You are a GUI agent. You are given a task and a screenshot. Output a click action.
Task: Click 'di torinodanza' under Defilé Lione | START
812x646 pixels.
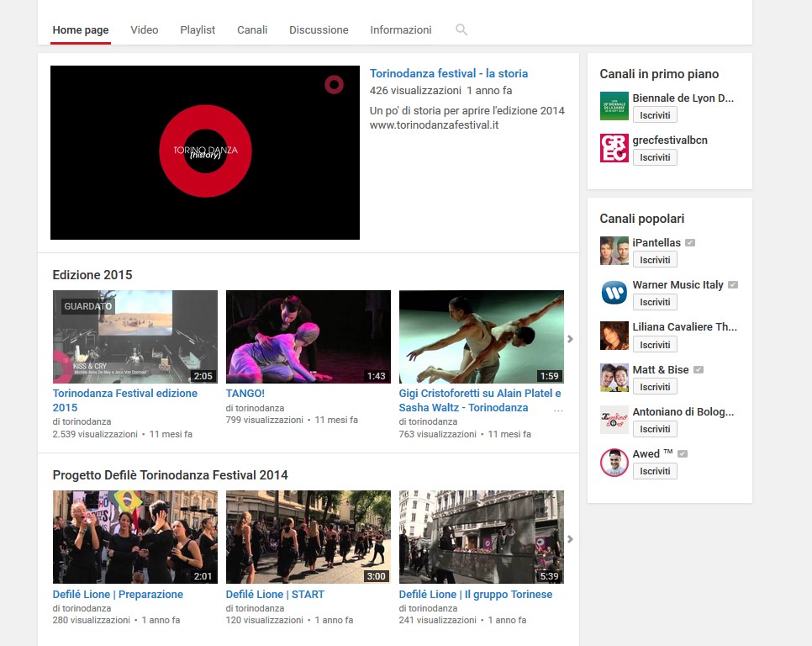tap(255, 608)
